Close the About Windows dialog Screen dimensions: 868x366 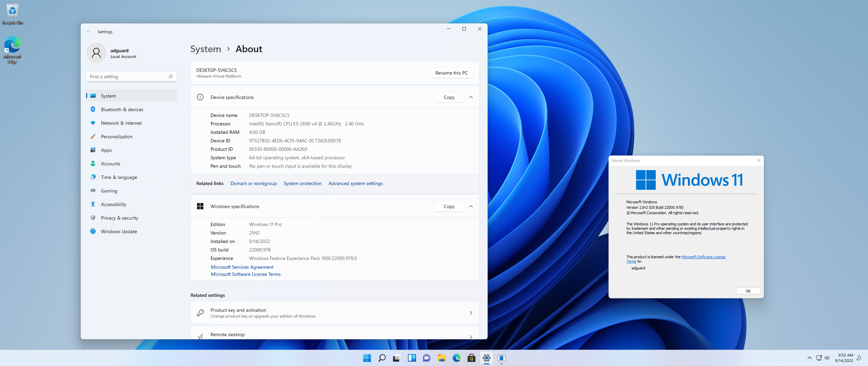click(759, 160)
